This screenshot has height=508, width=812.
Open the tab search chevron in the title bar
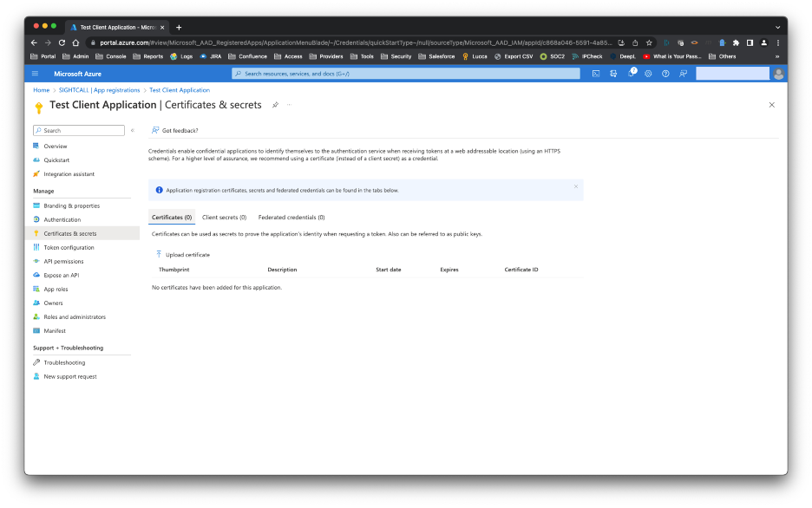click(x=778, y=28)
